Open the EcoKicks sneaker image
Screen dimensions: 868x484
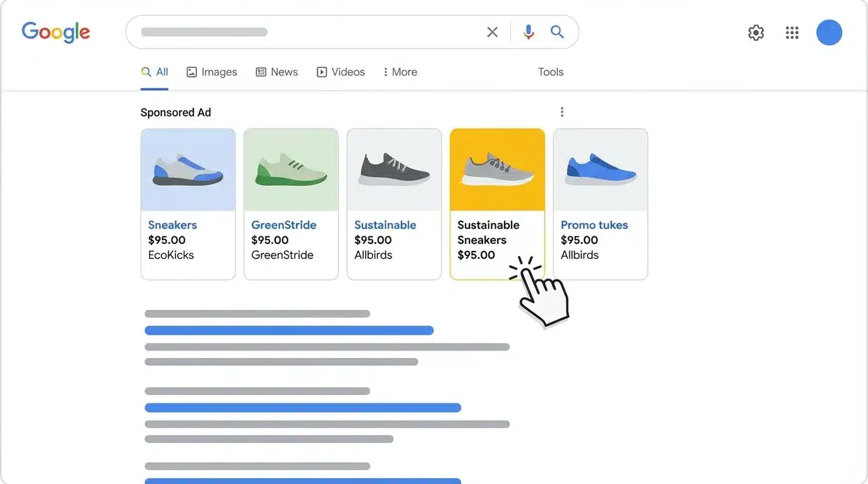coord(188,170)
